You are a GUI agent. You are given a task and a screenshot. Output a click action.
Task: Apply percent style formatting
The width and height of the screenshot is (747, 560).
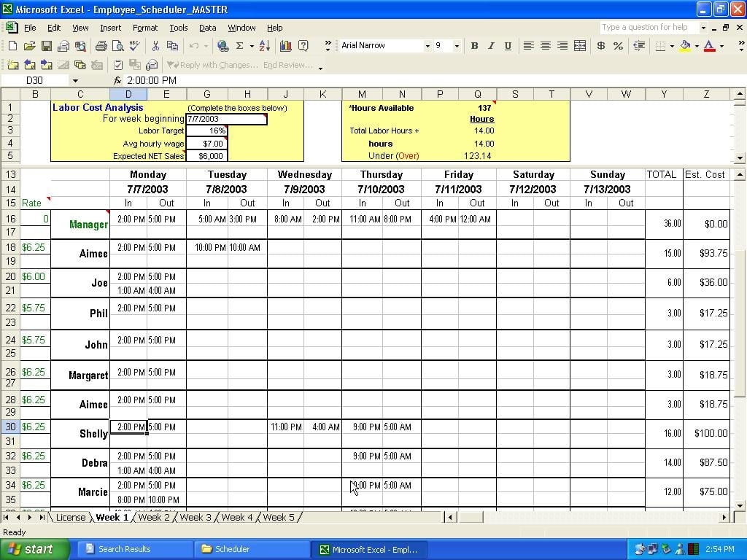[617, 45]
